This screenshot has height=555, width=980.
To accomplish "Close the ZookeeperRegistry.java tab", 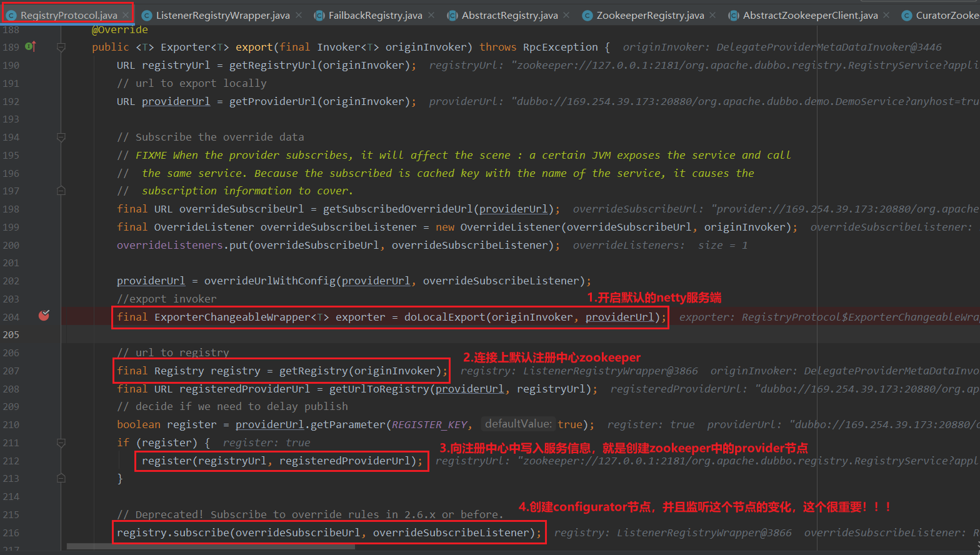I will [x=712, y=15].
